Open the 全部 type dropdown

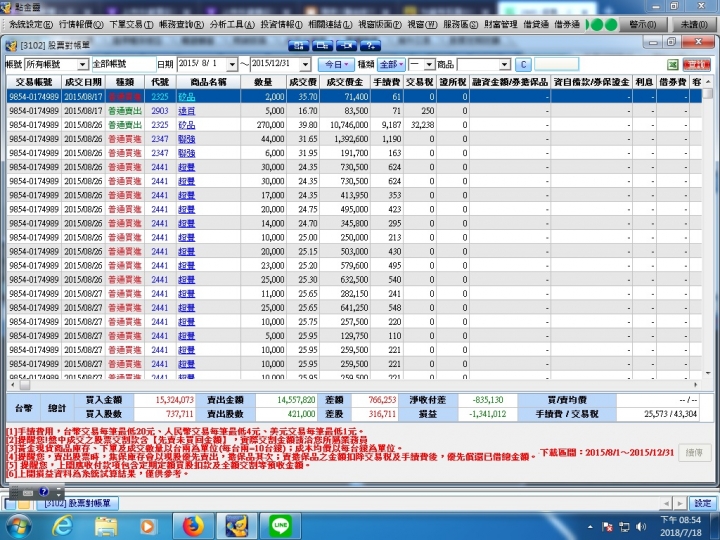(x=391, y=64)
